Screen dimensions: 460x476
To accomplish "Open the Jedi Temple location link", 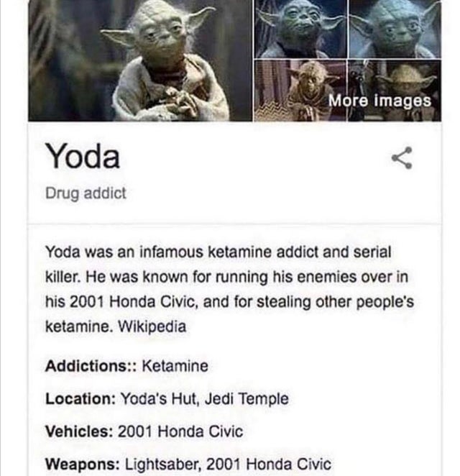I will 247,399.
